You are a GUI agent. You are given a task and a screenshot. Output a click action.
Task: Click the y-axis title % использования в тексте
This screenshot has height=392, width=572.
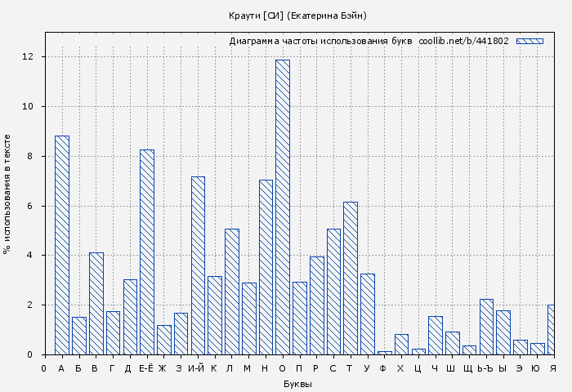pos(7,194)
